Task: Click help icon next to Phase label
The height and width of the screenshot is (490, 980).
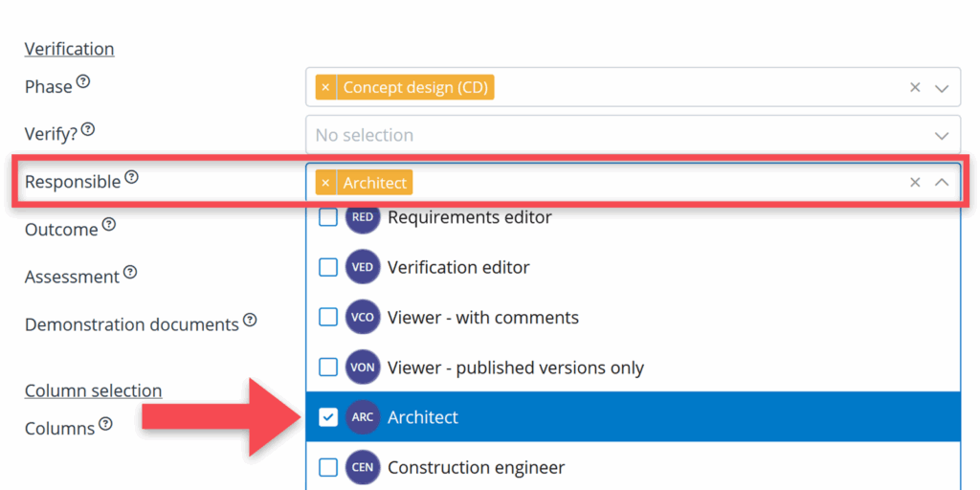Action: tap(83, 82)
